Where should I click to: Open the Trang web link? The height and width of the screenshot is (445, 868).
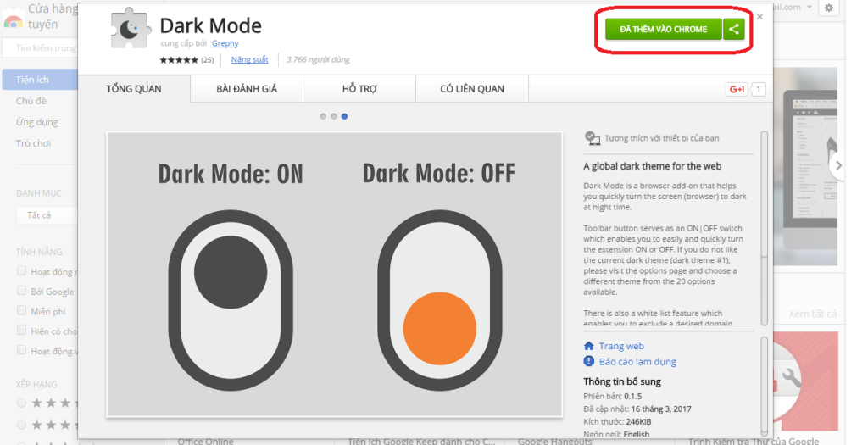pos(621,346)
